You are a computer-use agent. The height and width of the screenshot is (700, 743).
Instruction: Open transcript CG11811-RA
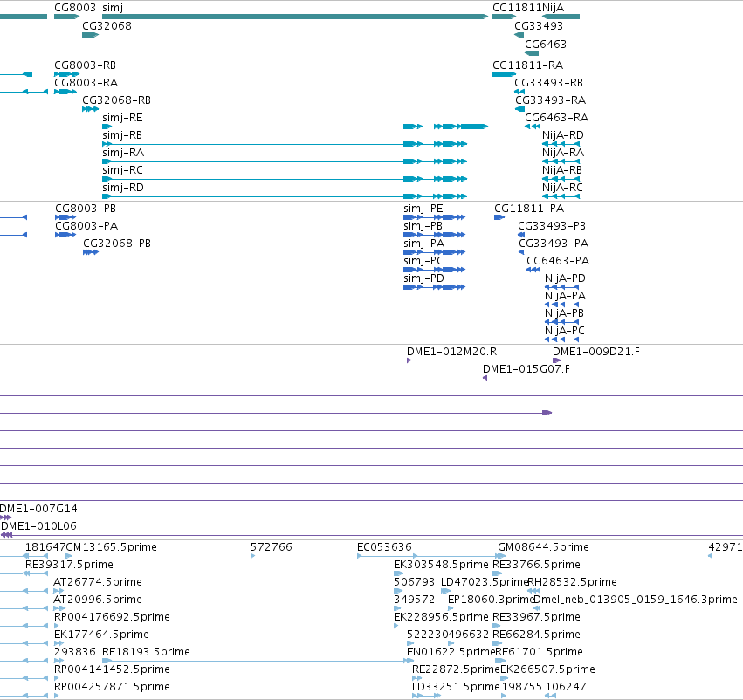(x=528, y=65)
